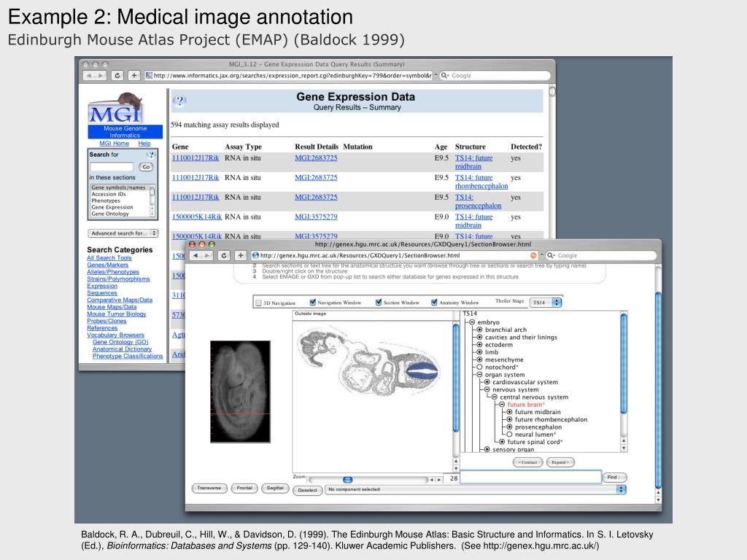Viewport: 747px width, 560px height.
Task: Expand the limb tree node
Action: click(x=480, y=352)
